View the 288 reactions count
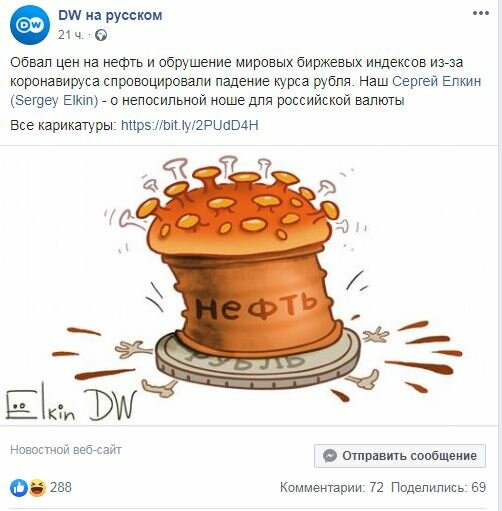Viewport: 502px width, 511px height. [x=61, y=488]
